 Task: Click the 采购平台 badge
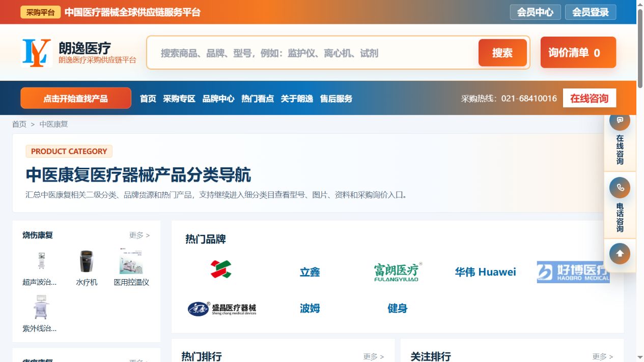[41, 12]
